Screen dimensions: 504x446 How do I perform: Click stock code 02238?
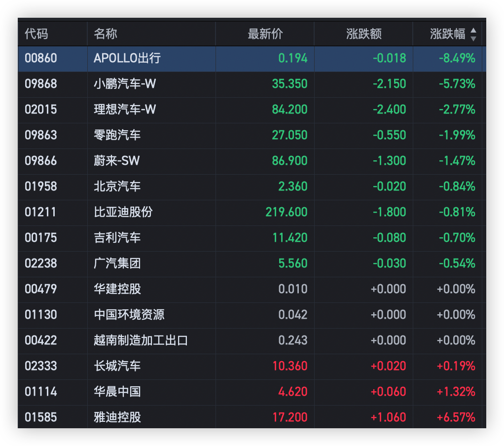[x=41, y=263]
